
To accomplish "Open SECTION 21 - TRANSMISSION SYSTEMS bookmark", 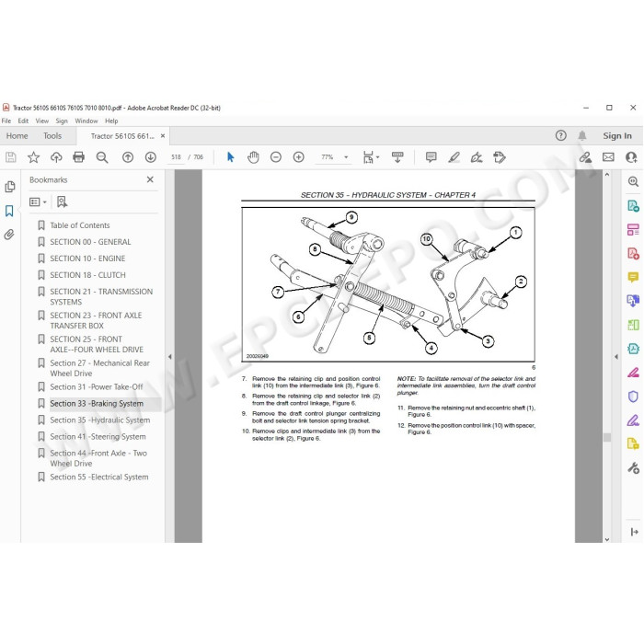I will (101, 296).
